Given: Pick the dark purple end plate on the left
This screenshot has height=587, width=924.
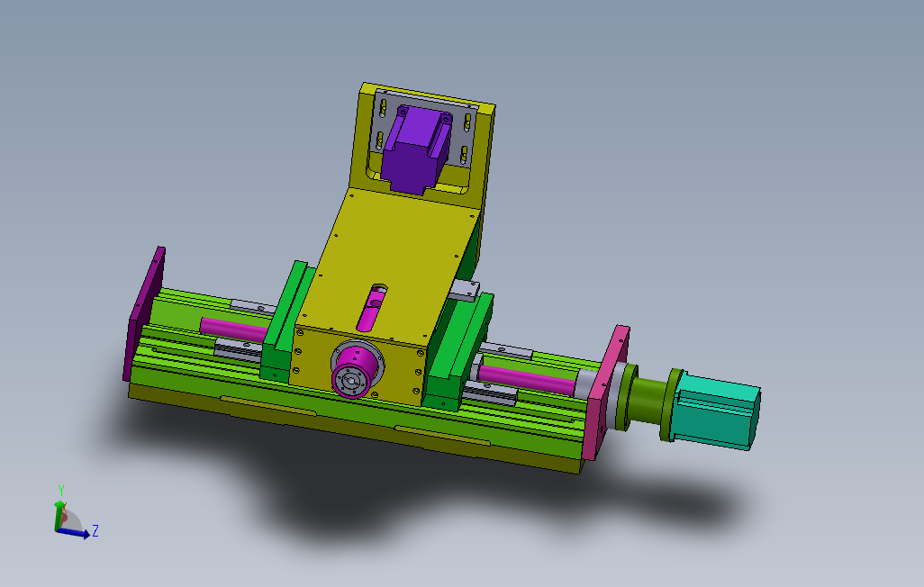Looking at the screenshot, I should tap(144, 313).
